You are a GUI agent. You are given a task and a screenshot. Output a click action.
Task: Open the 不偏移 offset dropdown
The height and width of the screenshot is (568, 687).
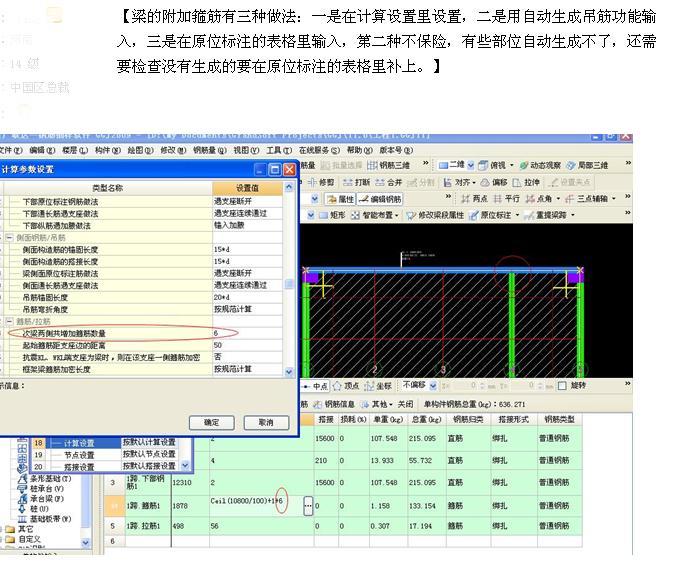433,386
